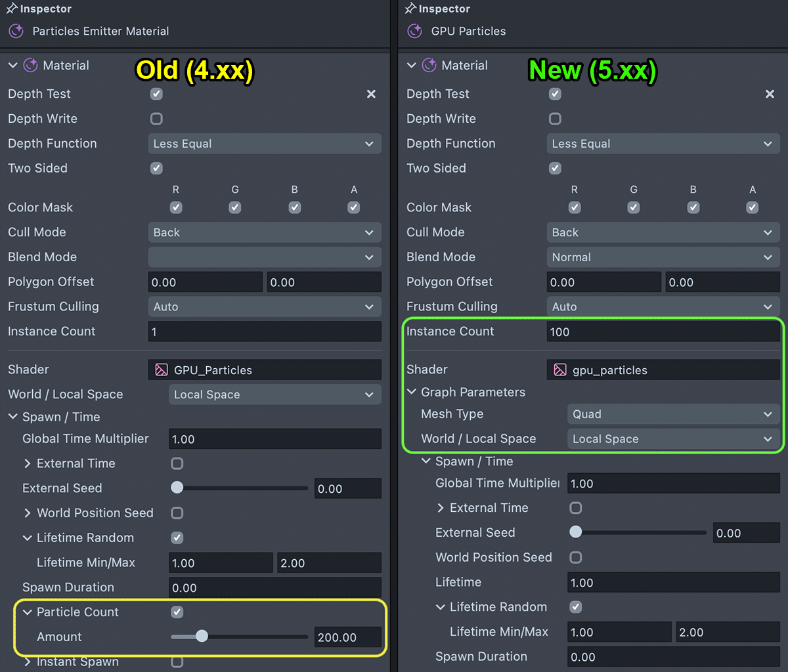The image size is (788, 672).
Task: Uncheck Particle Count checkbox
Action: 177,612
